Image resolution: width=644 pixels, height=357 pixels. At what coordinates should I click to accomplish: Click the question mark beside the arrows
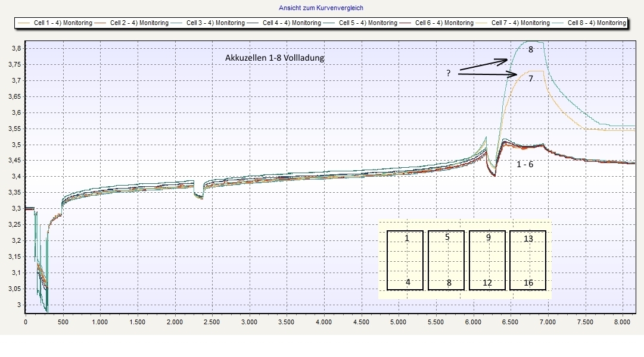pyautogui.click(x=448, y=73)
